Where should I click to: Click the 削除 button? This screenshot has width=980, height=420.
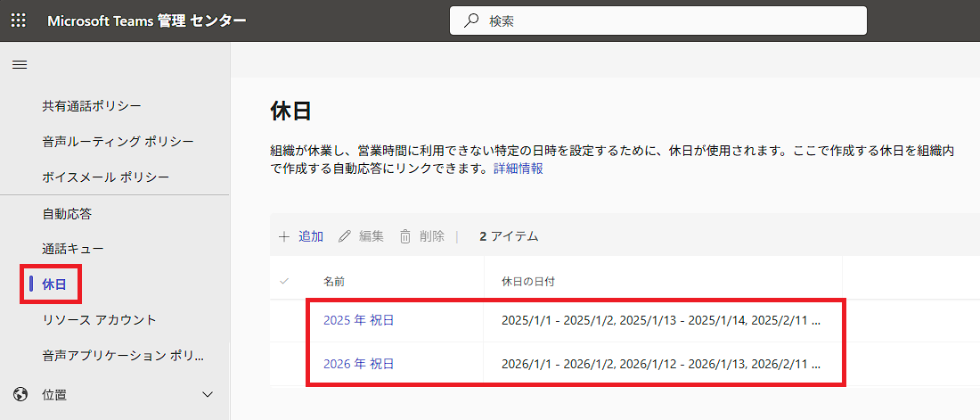[422, 236]
